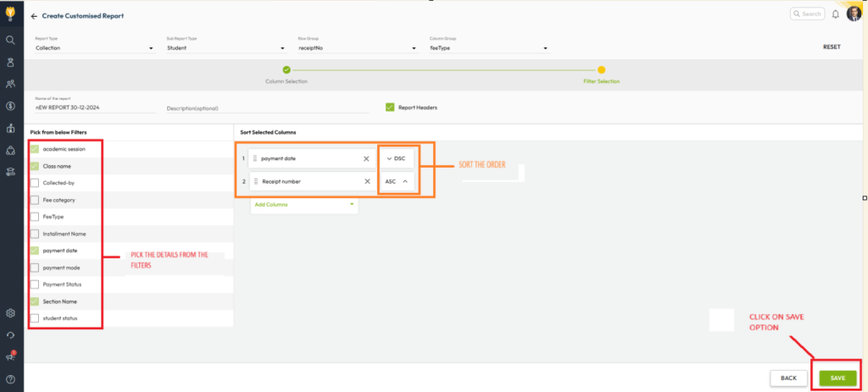
Task: Click the search magnifier in the left sidebar
Action: [10, 40]
